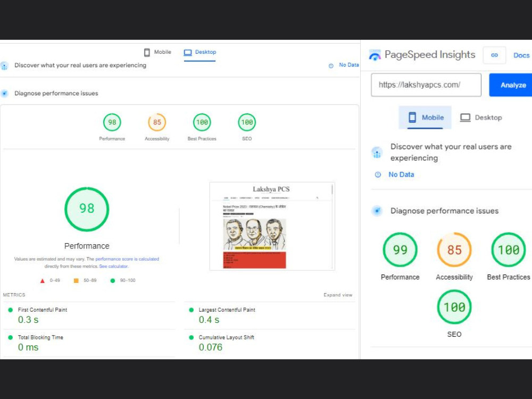The width and height of the screenshot is (532, 399).
Task: Click the lakshyapcs.com URL input field
Action: pos(426,85)
